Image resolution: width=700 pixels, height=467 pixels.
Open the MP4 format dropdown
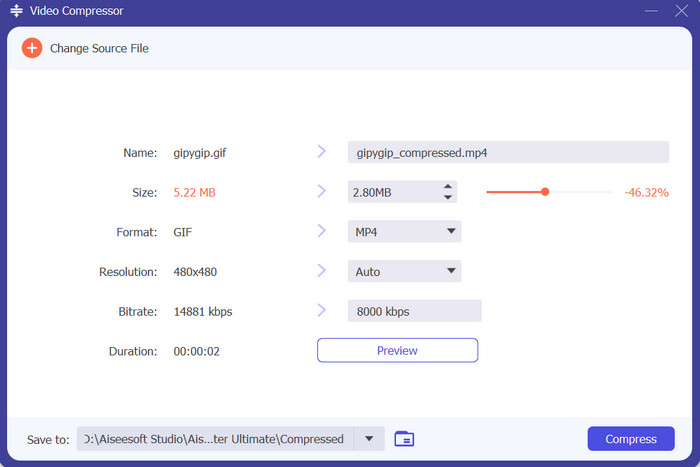point(404,232)
